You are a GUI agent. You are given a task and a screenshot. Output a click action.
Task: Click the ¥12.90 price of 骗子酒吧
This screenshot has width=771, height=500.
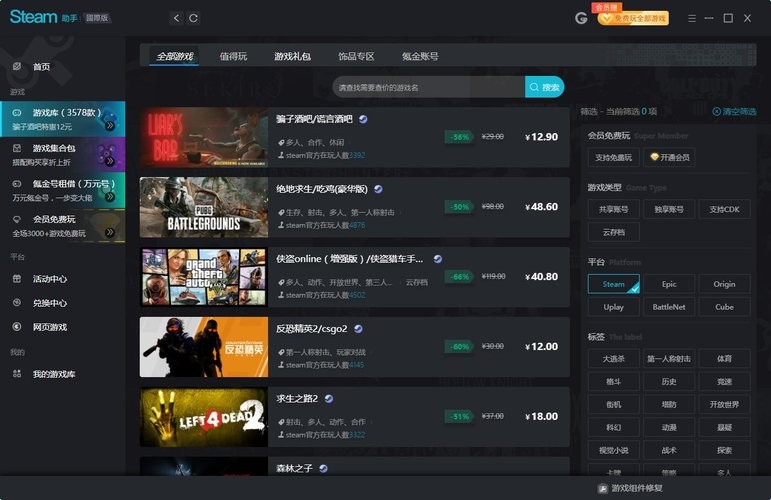pos(541,137)
